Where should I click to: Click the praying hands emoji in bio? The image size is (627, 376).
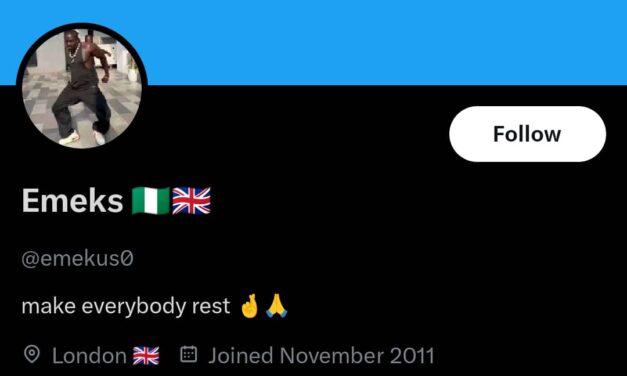(277, 306)
